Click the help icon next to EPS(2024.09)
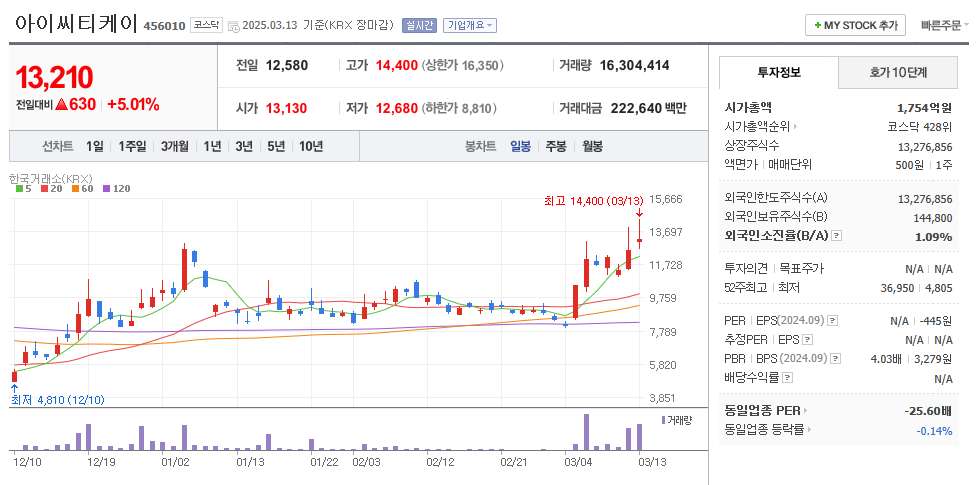This screenshot has height=485, width=977. tap(832, 321)
